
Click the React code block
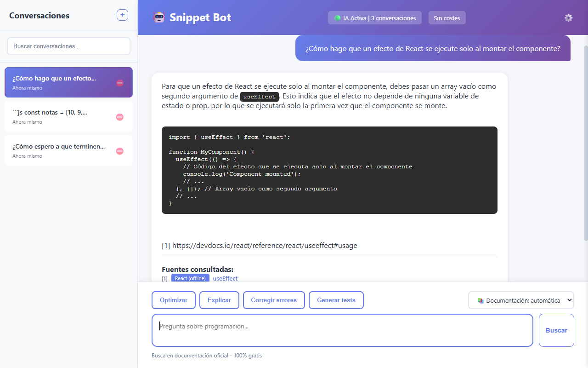329,170
